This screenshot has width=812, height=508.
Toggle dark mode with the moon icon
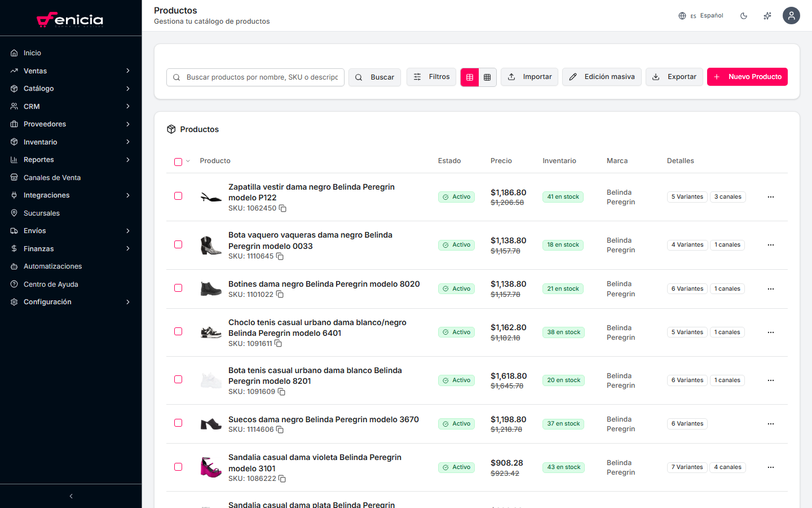point(744,16)
